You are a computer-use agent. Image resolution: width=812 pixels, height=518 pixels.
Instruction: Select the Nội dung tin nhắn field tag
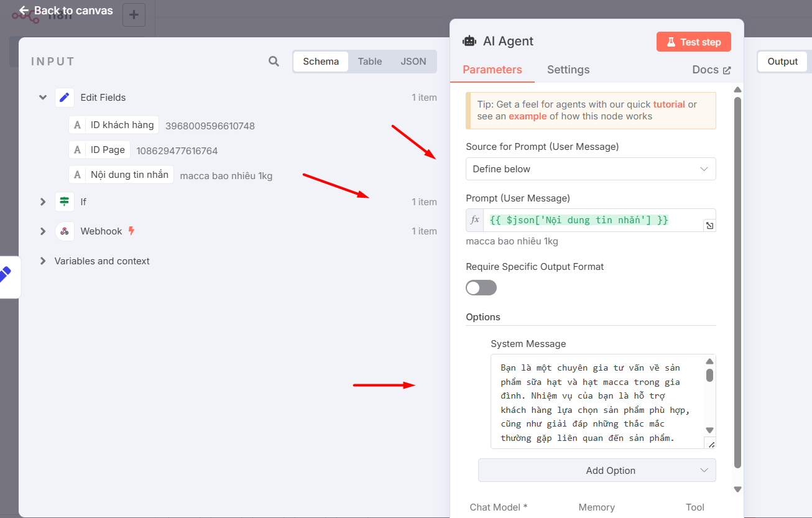(x=121, y=175)
